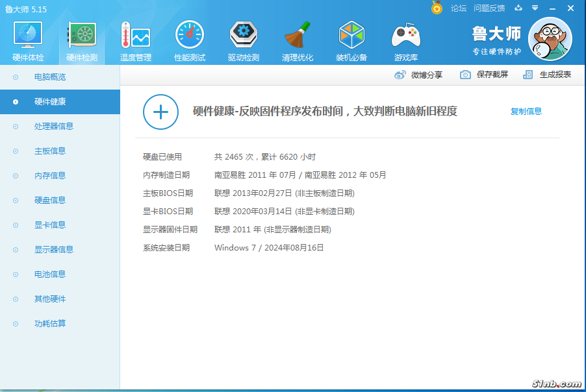586x392 pixels.
Task: Open the title bar dropdown menu arrow
Action: click(x=535, y=8)
